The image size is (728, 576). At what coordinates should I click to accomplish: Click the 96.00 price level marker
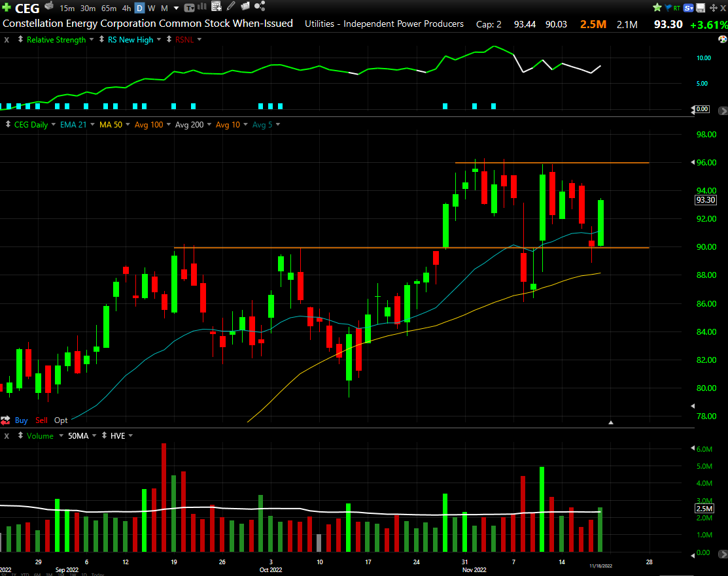pos(706,162)
